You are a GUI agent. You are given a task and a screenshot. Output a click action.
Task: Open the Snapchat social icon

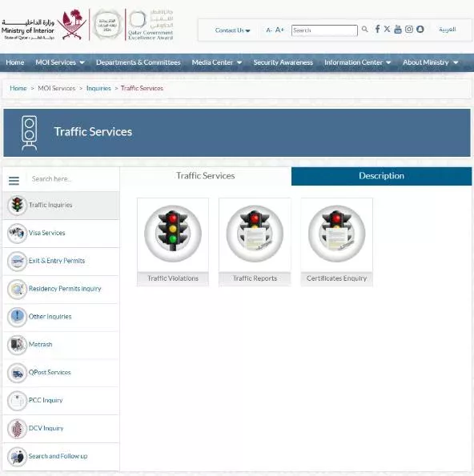point(420,29)
